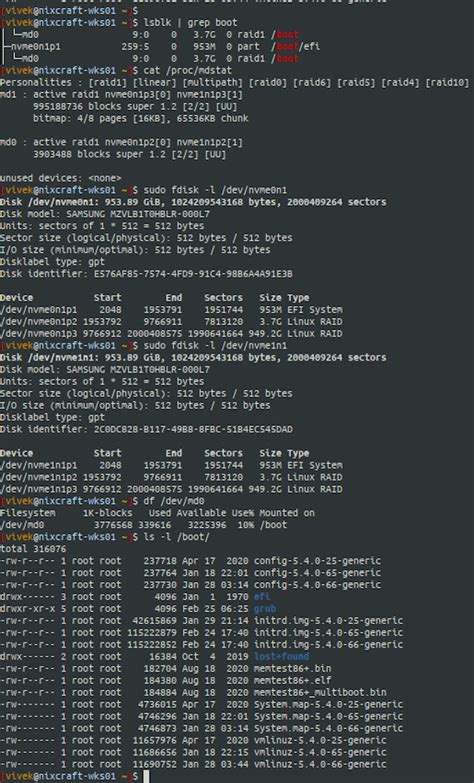The image size is (474, 783).
Task: Select file name initrd.img-5.4.0-65-generic
Action: coord(328,633)
